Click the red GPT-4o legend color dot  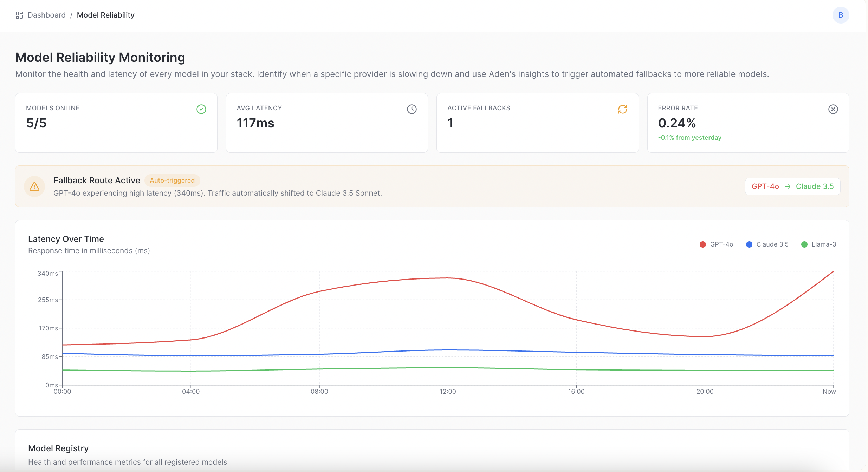click(703, 244)
